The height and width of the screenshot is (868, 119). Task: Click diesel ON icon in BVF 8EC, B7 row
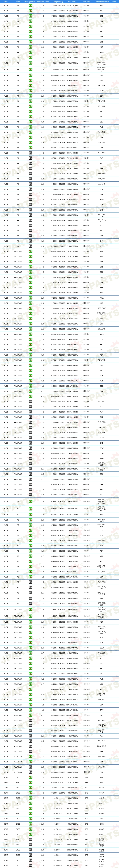tap(31, 194)
